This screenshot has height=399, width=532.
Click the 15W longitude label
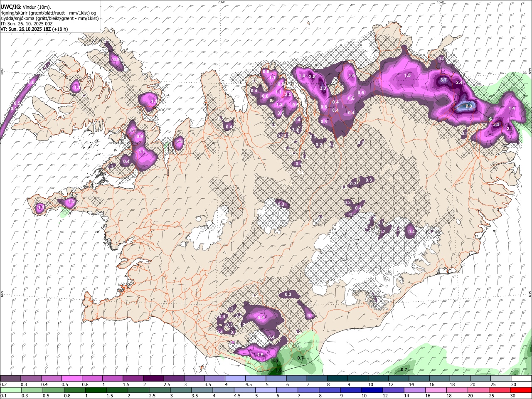tap(440, 2)
